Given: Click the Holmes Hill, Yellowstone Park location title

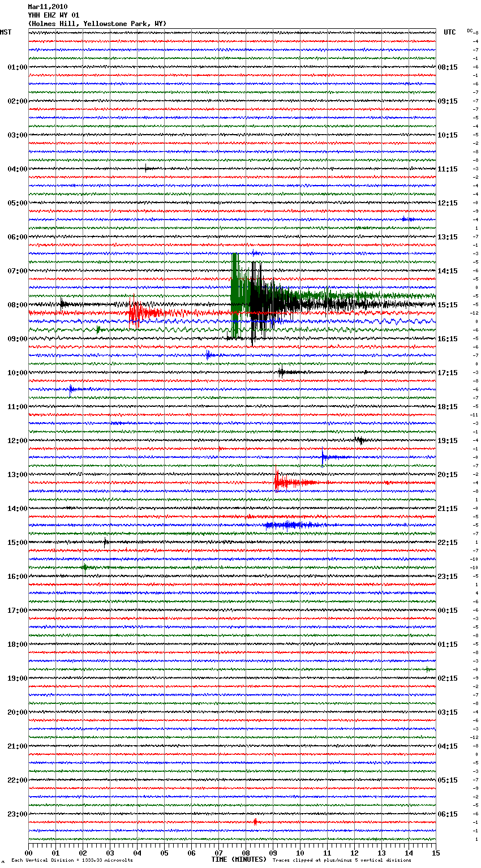Looking at the screenshot, I should click(97, 24).
